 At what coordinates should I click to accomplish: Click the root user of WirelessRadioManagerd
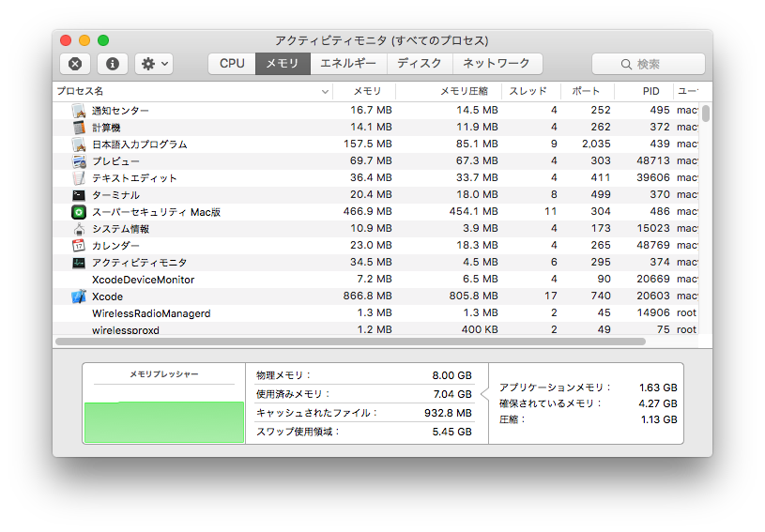(686, 312)
